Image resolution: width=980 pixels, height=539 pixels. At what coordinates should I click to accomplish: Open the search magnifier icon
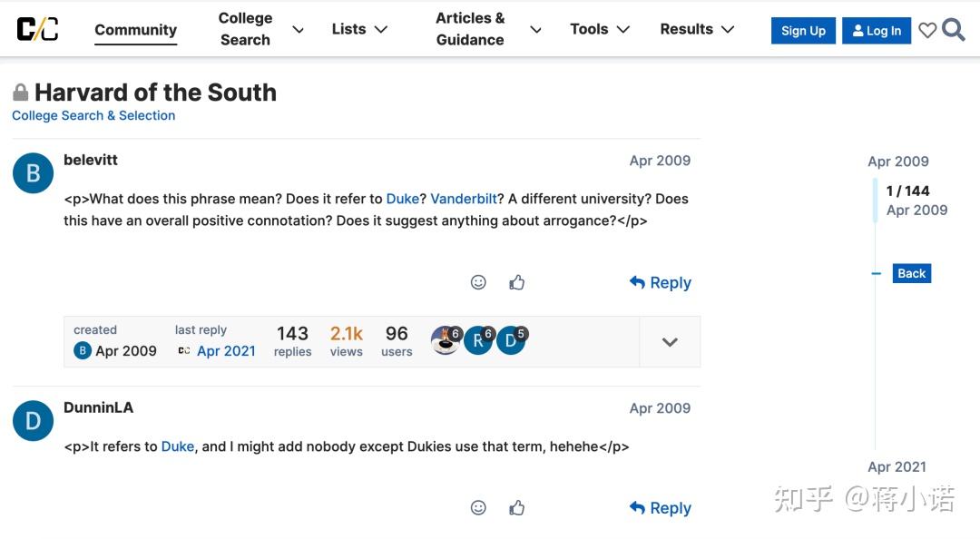point(953,29)
